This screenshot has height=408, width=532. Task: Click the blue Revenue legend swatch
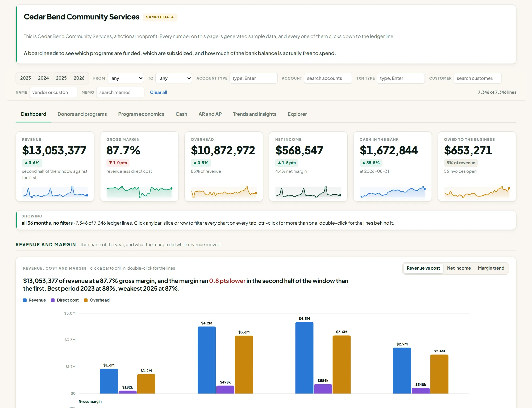tap(25, 300)
